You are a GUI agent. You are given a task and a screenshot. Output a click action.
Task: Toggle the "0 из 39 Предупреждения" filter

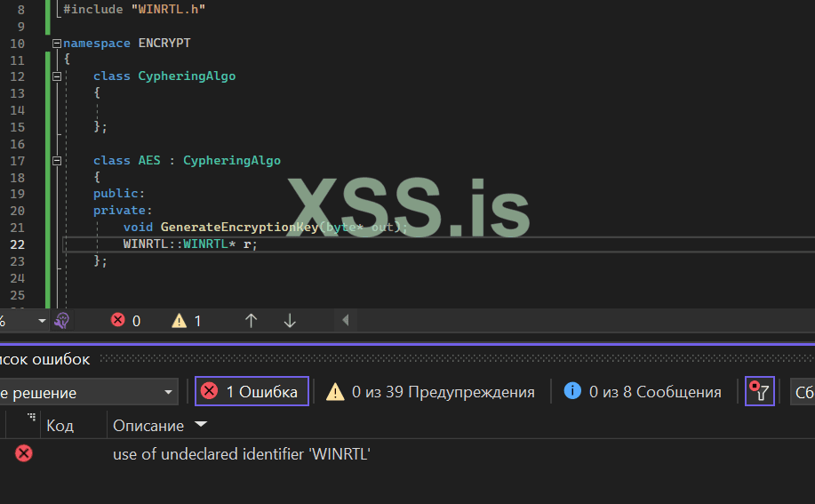point(430,392)
